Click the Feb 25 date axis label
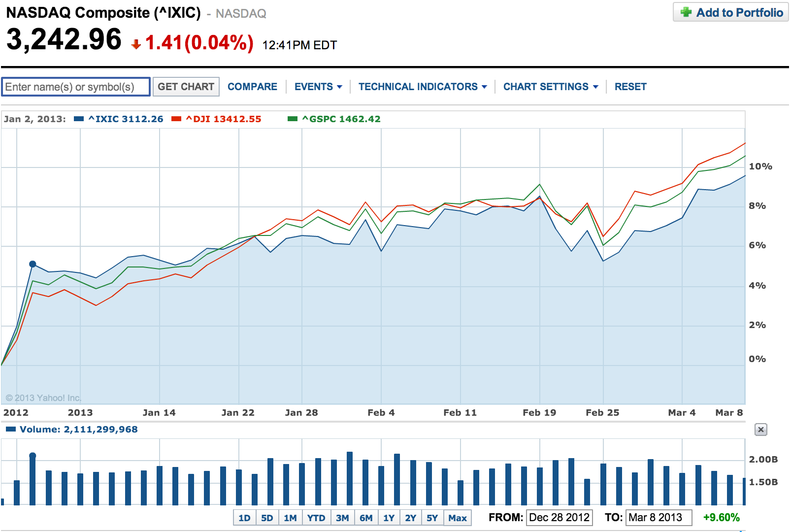This screenshot has height=532, width=791. click(x=602, y=413)
